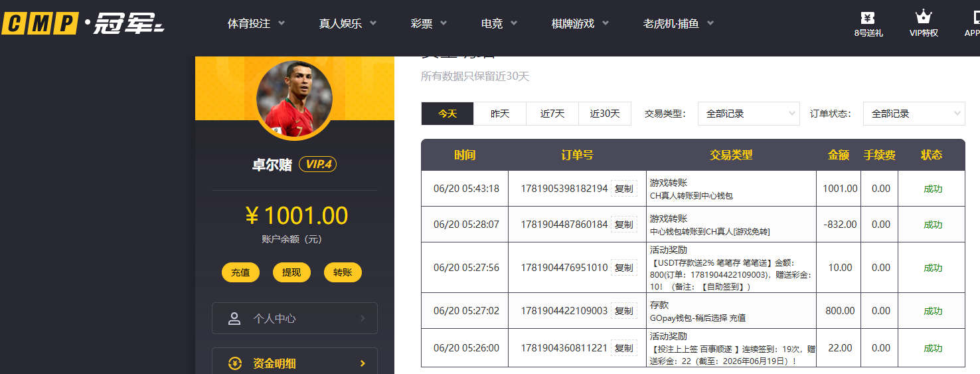Screen dimensions: 980x374
Task: Select the 昨天 date filter tab
Action: click(x=500, y=114)
